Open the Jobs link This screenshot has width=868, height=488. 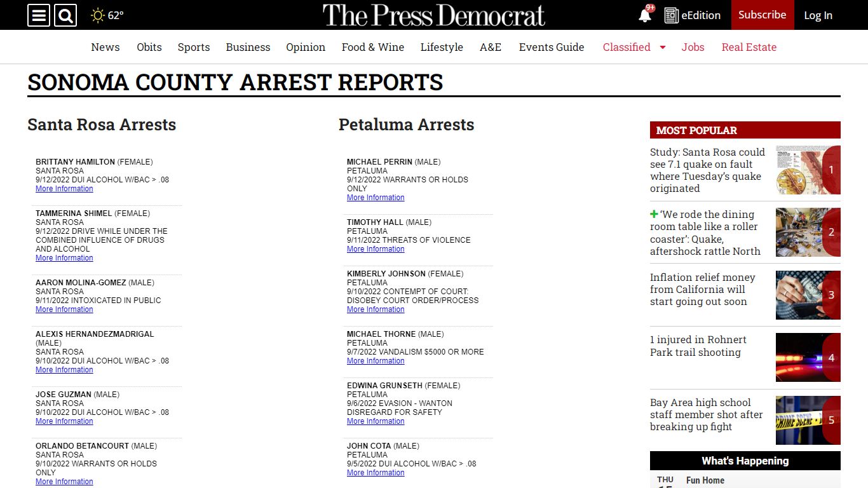pos(693,47)
